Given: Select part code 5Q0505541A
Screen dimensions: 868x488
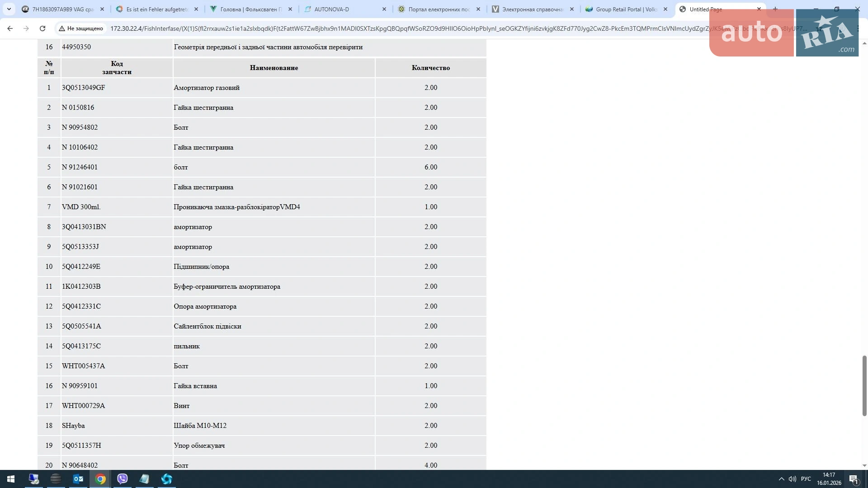Looking at the screenshot, I should tap(81, 326).
